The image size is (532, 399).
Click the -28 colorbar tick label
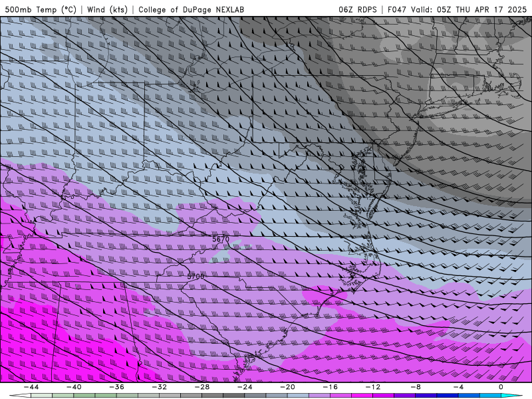tap(202, 387)
